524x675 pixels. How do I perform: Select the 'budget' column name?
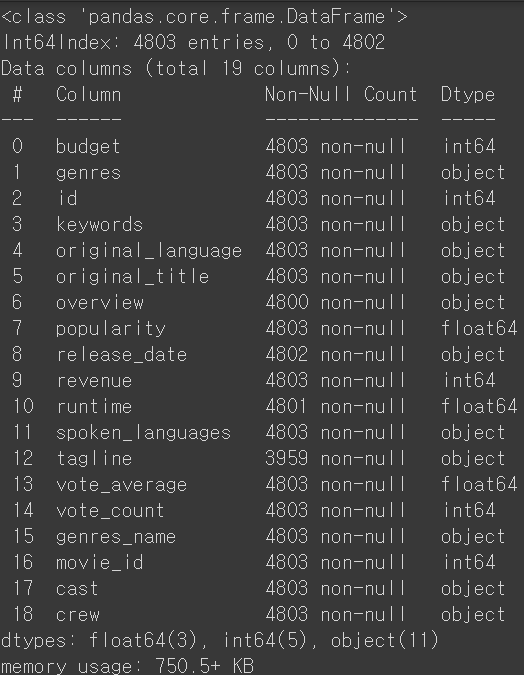click(x=88, y=146)
